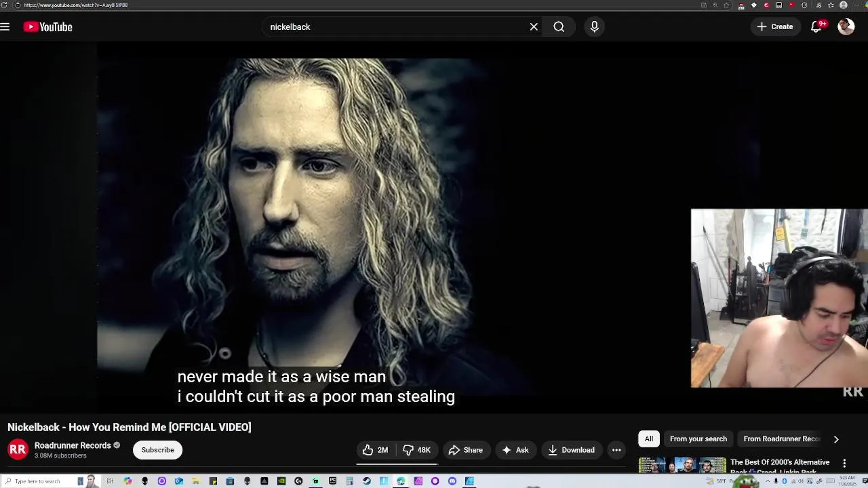The height and width of the screenshot is (488, 868).
Task: Clear the nickelback search text
Action: point(534,27)
